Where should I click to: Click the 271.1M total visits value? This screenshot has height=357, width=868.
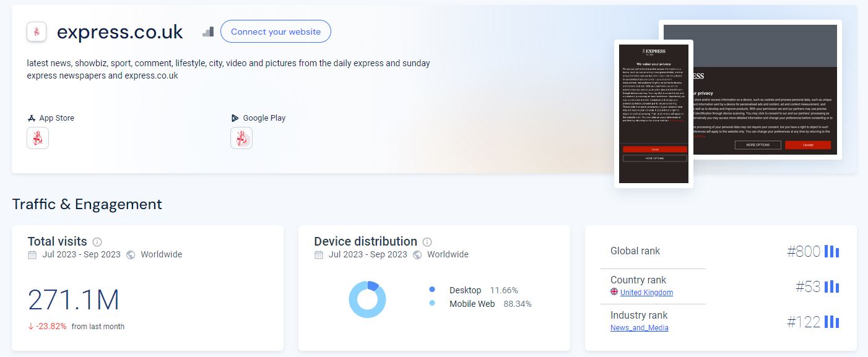[x=74, y=300]
